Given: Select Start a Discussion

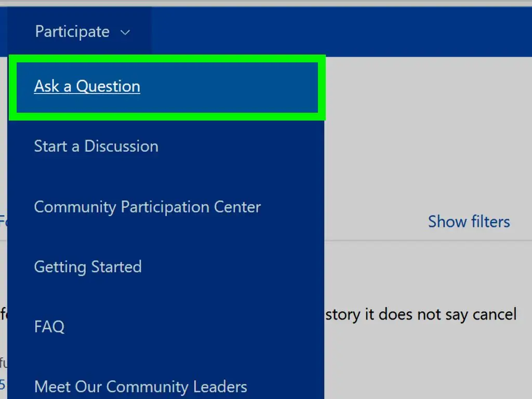Looking at the screenshot, I should [x=96, y=146].
